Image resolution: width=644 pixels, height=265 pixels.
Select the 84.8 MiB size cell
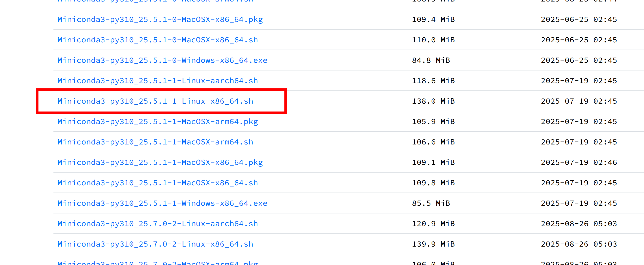pos(431,60)
